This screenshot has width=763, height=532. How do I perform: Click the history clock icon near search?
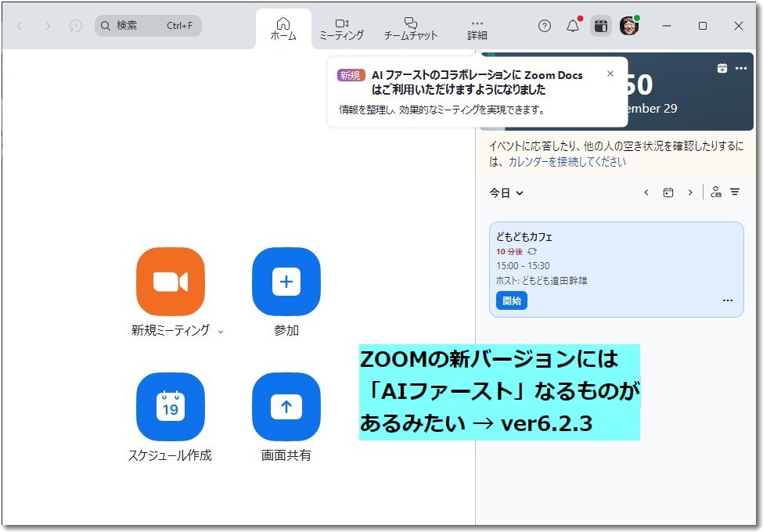[75, 26]
